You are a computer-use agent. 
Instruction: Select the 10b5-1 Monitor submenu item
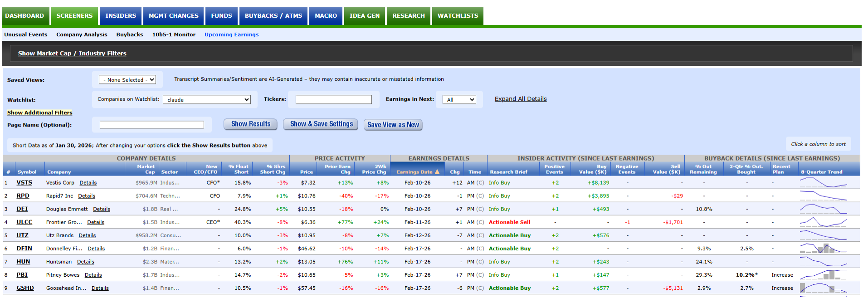(174, 34)
